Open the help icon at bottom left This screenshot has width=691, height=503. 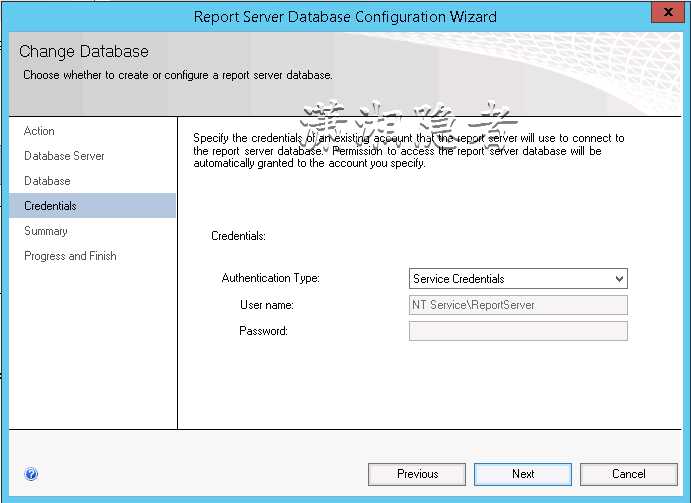tap(31, 474)
